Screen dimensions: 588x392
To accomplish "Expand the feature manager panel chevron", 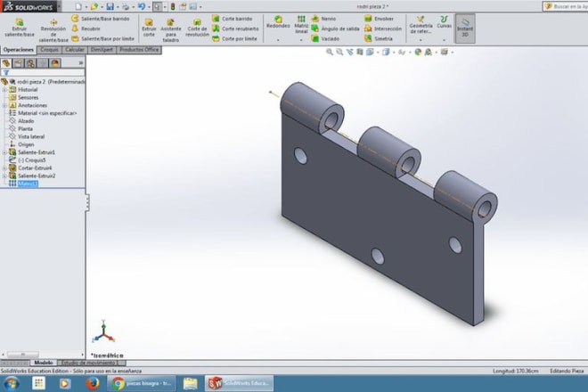I will 80,63.
